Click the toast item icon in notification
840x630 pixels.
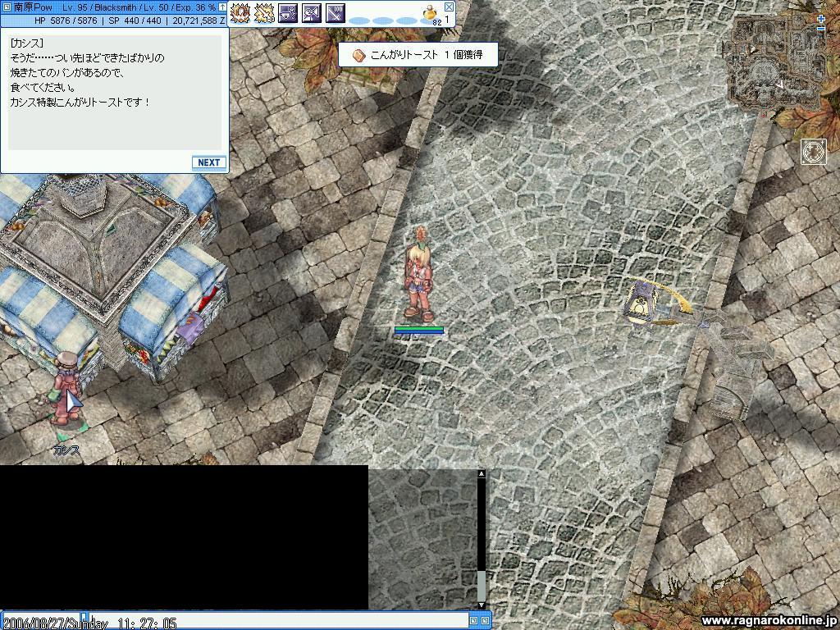coord(359,55)
